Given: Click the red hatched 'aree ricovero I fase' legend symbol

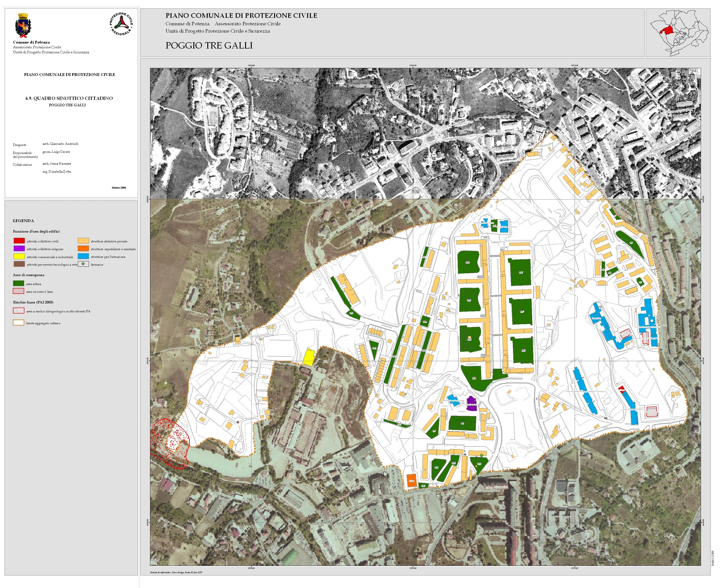Looking at the screenshot, I should [x=18, y=291].
